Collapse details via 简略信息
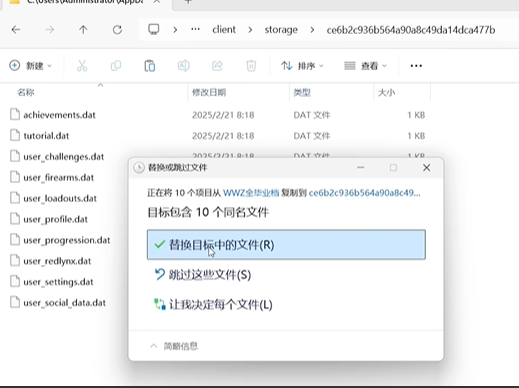This screenshot has height=388, width=519. coord(174,346)
